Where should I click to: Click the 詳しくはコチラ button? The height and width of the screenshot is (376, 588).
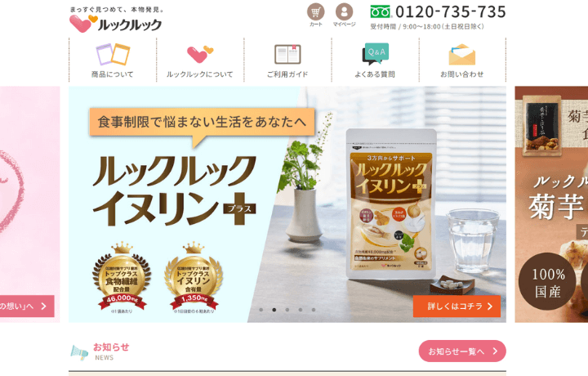[x=457, y=307]
